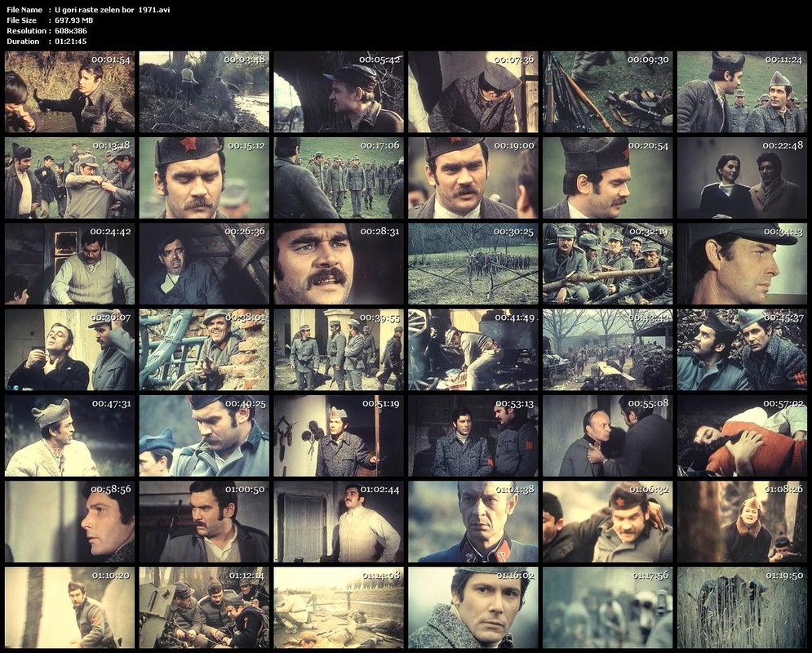
Task: Select the file size value 697.93 MB
Action: (x=74, y=20)
